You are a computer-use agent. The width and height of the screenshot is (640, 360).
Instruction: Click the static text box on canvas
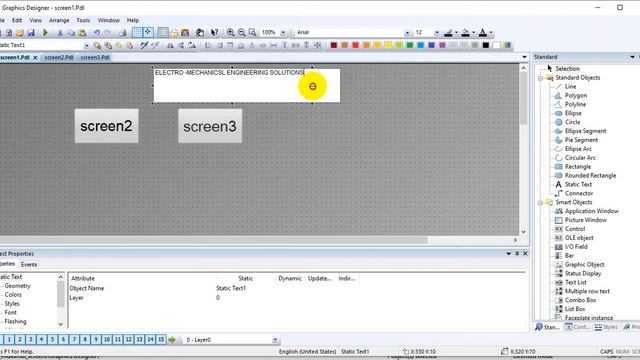point(247,86)
